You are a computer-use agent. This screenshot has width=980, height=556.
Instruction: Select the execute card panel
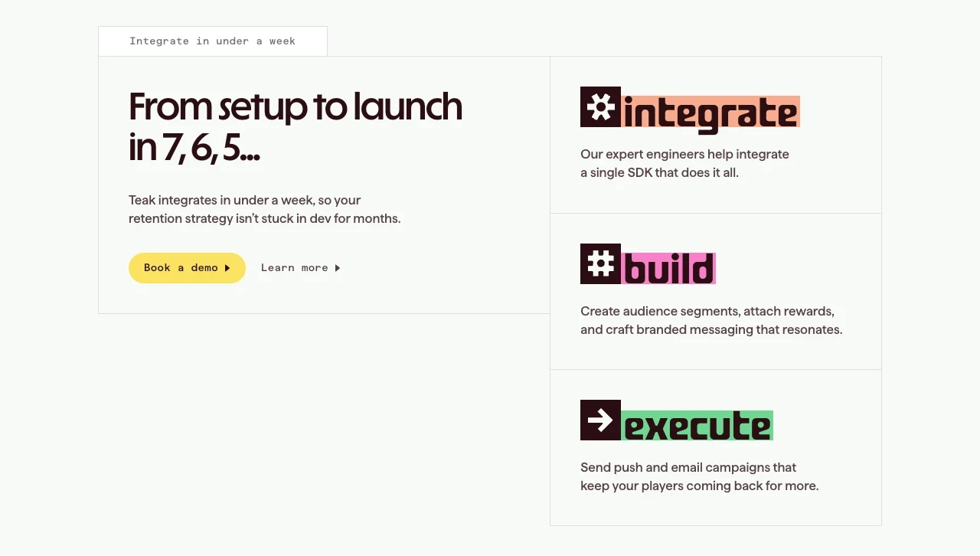716,448
